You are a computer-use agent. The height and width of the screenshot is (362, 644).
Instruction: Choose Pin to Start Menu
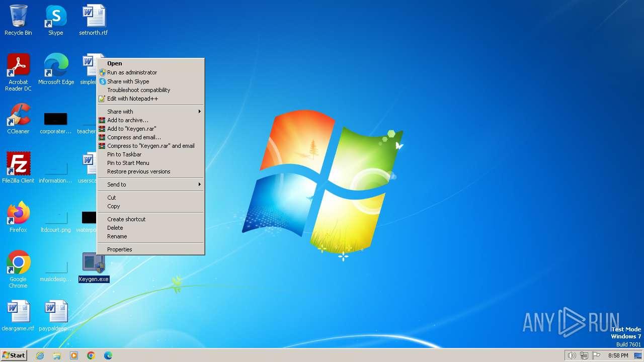point(151,163)
